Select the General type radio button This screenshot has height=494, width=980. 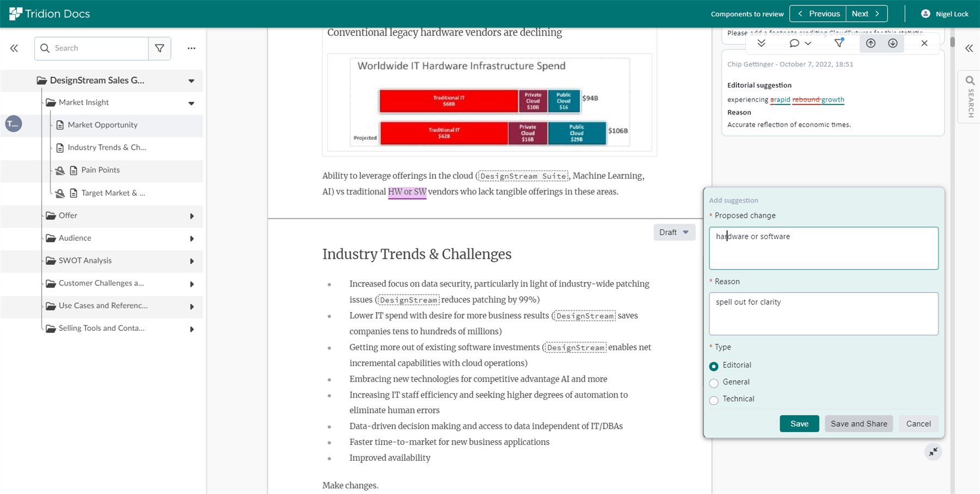pos(714,383)
